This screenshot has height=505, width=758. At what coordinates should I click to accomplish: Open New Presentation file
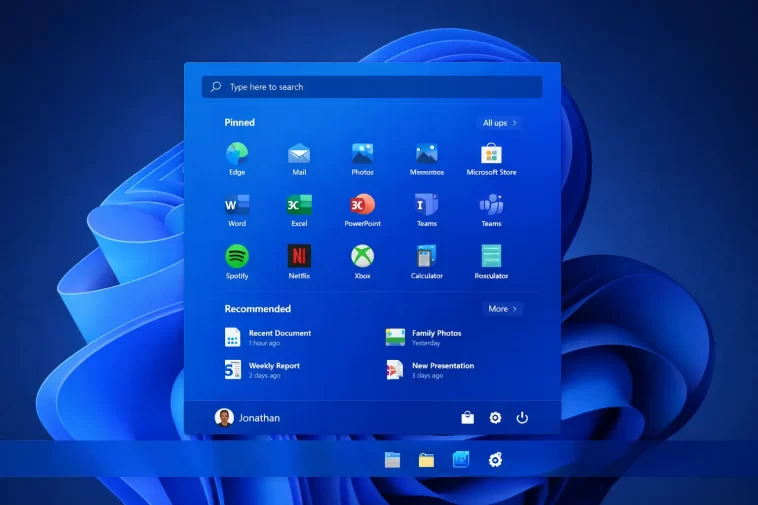[x=430, y=370]
